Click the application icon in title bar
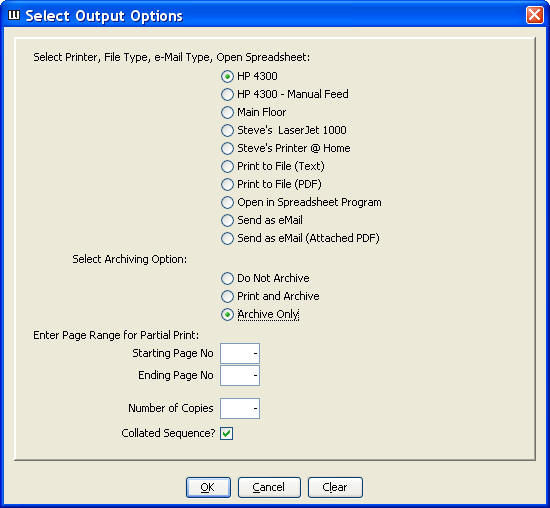Viewport: 550px width, 508px height. [14, 15]
